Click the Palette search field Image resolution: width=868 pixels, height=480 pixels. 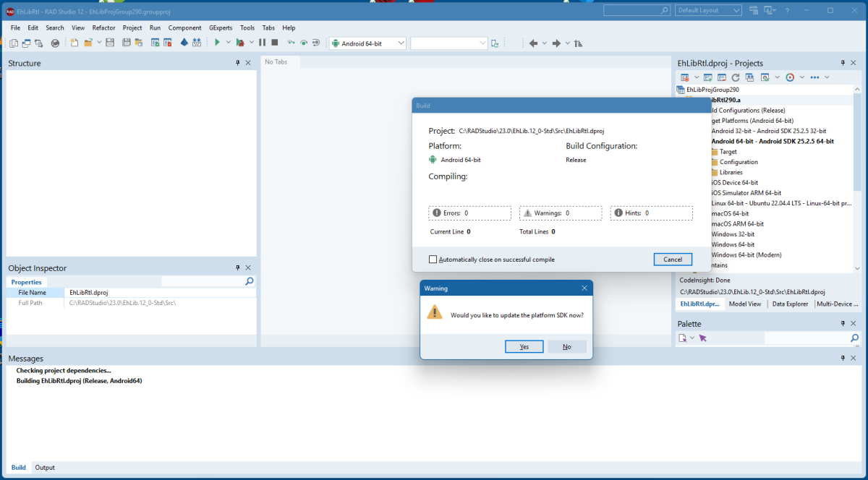pos(812,338)
